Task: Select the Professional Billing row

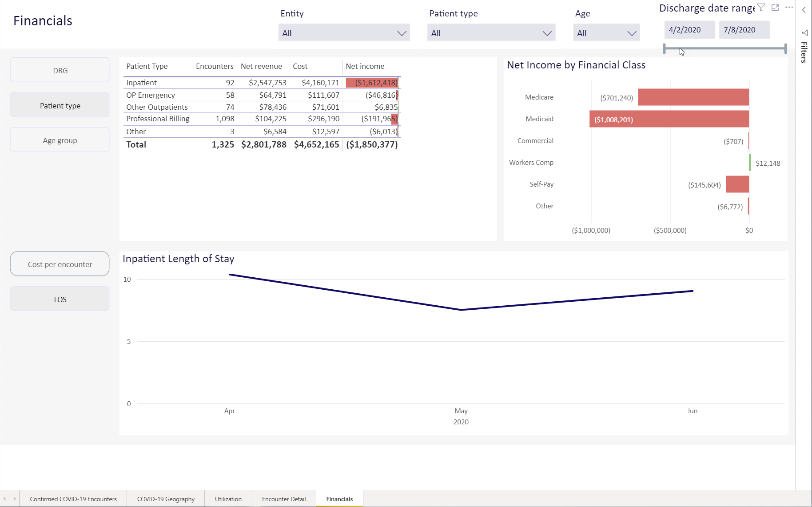Action: [x=262, y=119]
